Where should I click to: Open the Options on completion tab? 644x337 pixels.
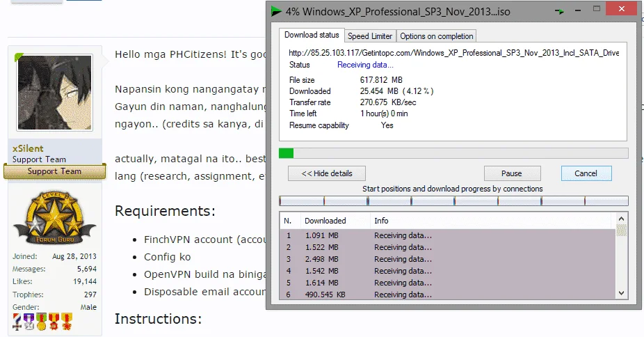click(x=436, y=36)
